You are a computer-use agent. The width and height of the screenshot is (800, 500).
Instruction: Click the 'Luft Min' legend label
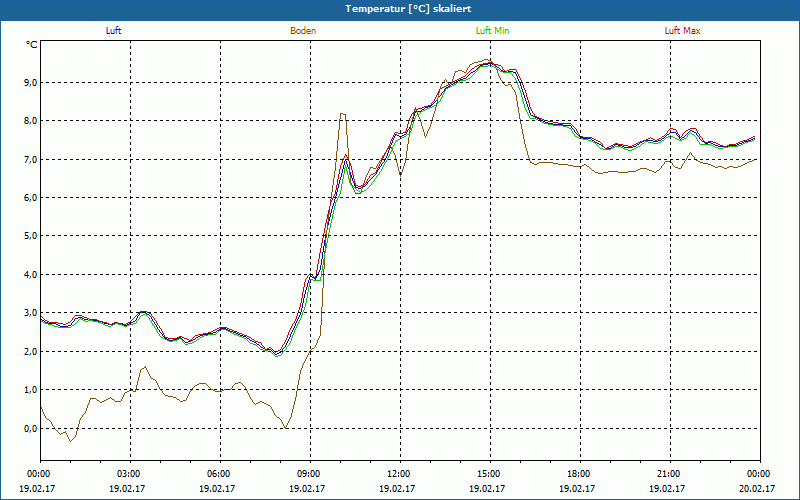tap(492, 31)
